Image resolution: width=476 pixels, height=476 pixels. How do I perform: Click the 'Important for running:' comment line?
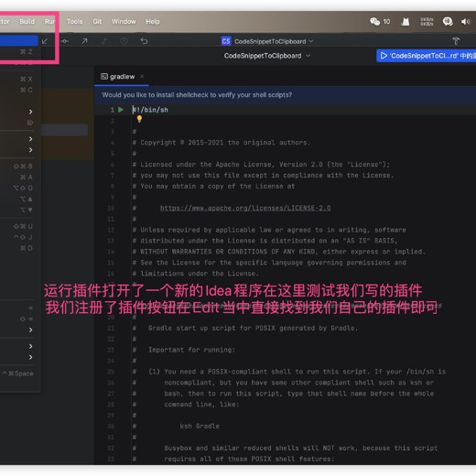(184, 350)
